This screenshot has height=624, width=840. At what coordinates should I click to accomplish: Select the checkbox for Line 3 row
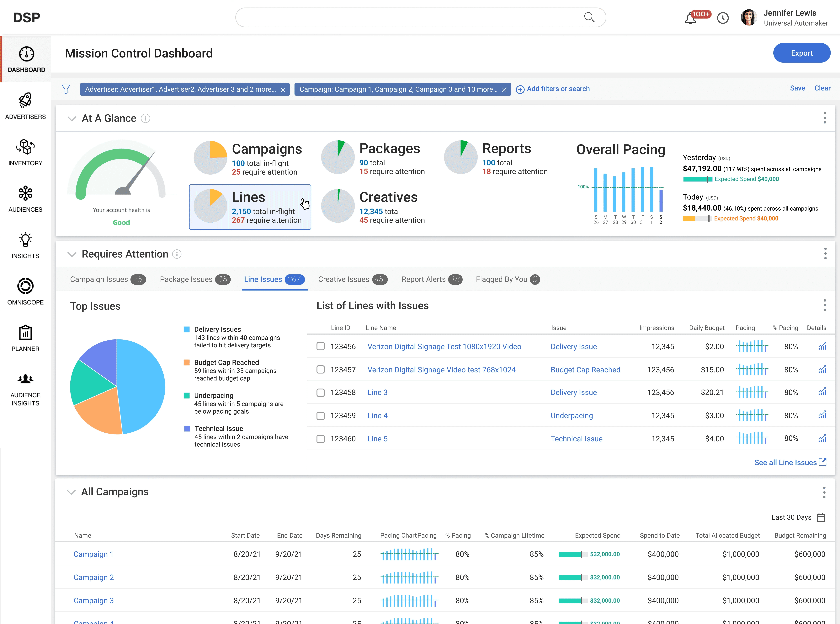point(321,393)
